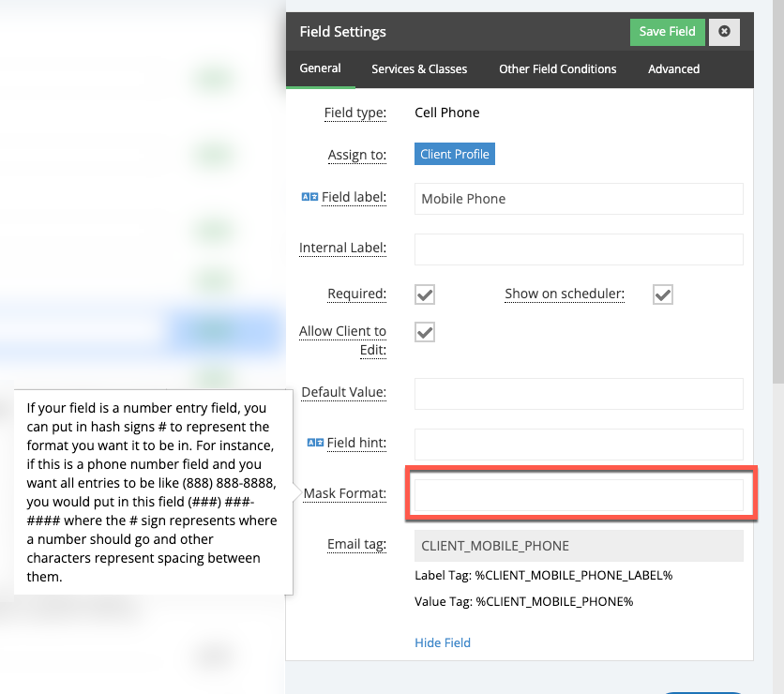This screenshot has height=694, width=784.
Task: Click into the Mask Format input
Action: pos(579,494)
